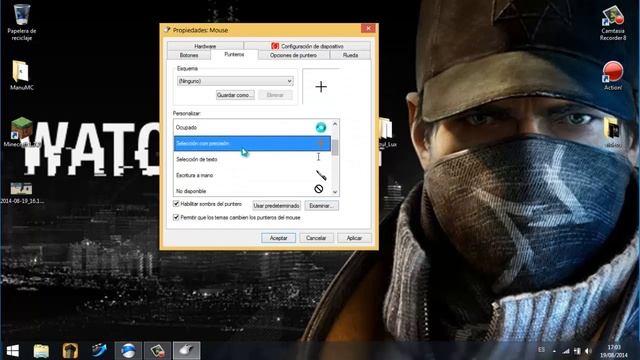The width and height of the screenshot is (640, 360).
Task: Toggle Habilitar sombra del puntero checkbox
Action: tap(176, 204)
